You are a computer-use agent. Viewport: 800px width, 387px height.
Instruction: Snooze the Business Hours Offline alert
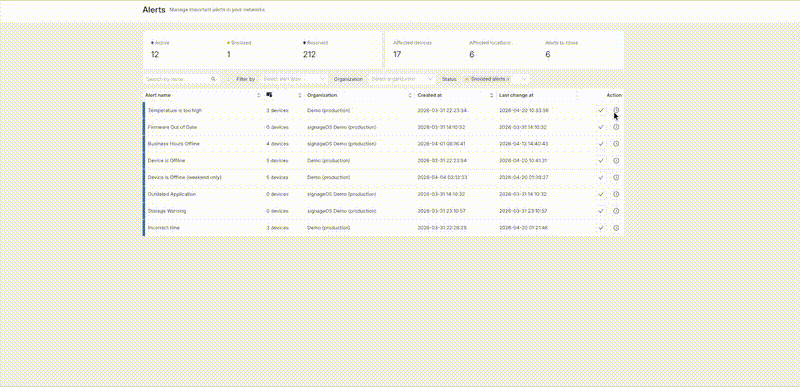pyautogui.click(x=616, y=144)
